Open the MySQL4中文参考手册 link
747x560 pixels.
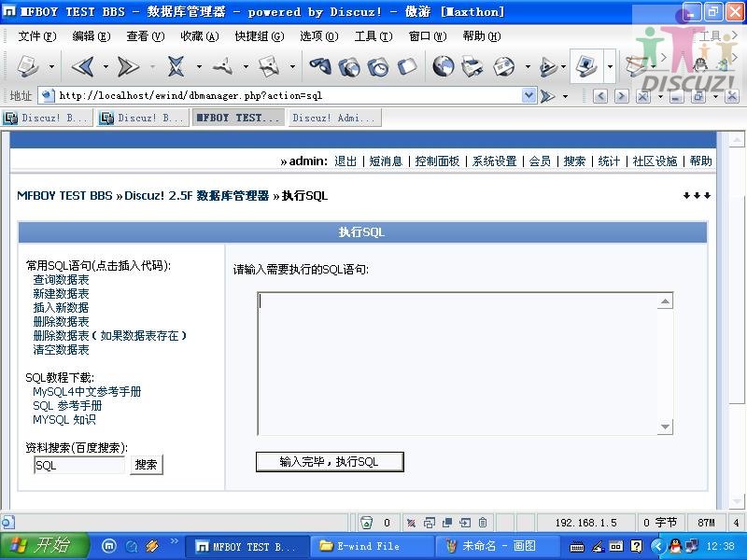coord(87,391)
